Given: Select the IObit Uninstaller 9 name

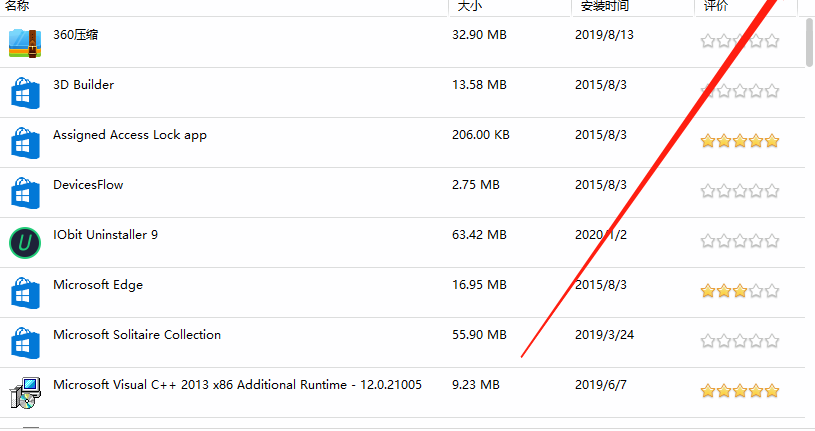Looking at the screenshot, I should click(x=106, y=234).
